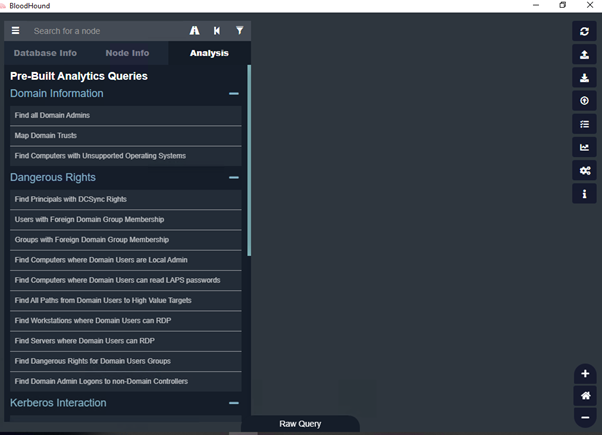The width and height of the screenshot is (602, 435).
Task: Zoom in with the plus button
Action: pyautogui.click(x=585, y=374)
